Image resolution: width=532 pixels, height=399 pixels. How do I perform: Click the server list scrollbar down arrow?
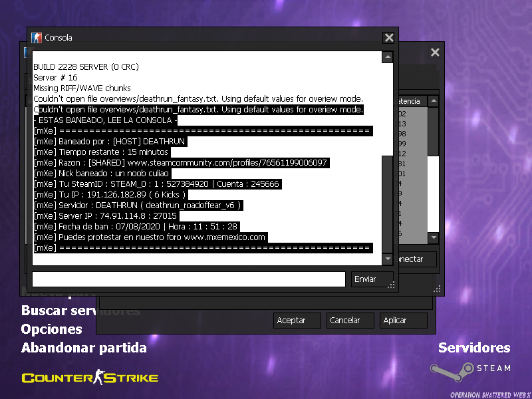434,237
